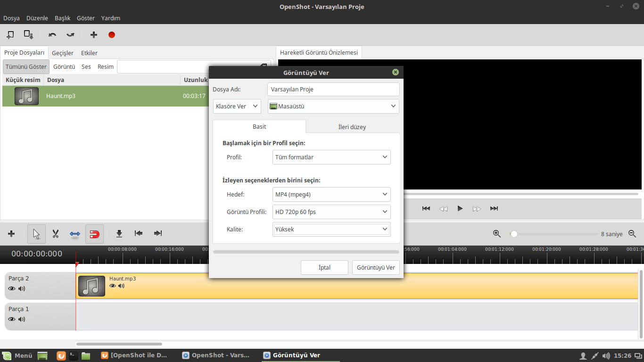644x362 pixels.
Task: Switch to the Geçişler tab
Action: tap(63, 53)
